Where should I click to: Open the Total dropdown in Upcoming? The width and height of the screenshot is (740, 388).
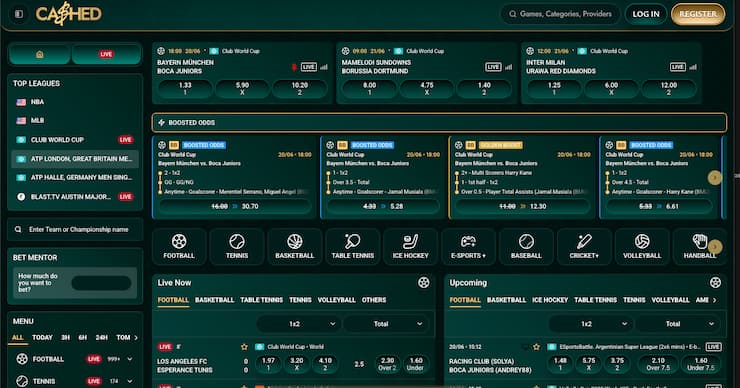pyautogui.click(x=677, y=324)
